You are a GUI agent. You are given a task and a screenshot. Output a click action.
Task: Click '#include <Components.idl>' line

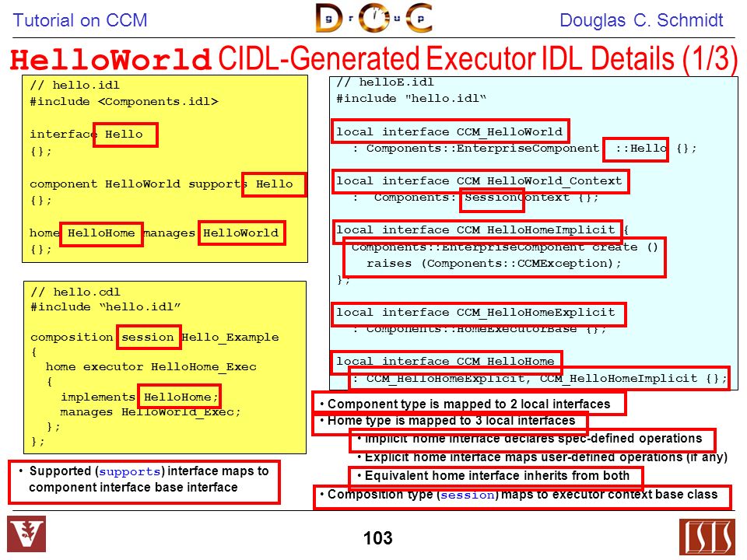(124, 101)
